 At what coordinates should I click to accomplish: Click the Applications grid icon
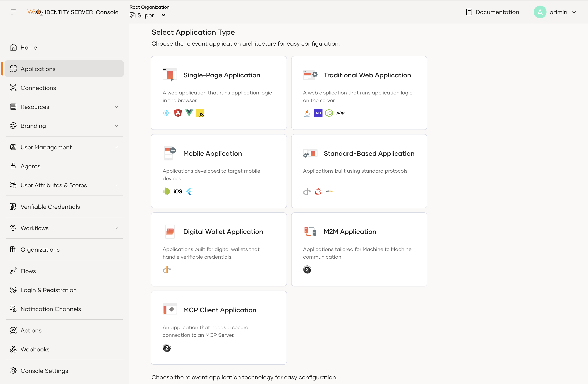point(13,69)
